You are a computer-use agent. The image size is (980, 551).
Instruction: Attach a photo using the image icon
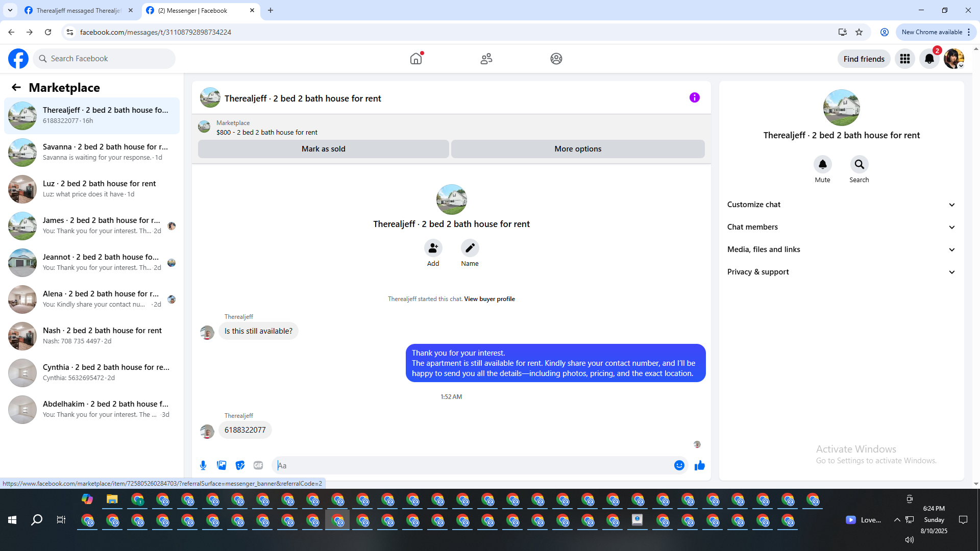click(x=222, y=465)
